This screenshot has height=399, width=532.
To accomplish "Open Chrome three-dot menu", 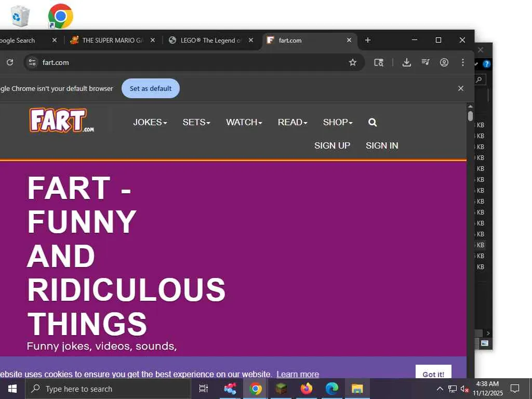I will point(463,62).
